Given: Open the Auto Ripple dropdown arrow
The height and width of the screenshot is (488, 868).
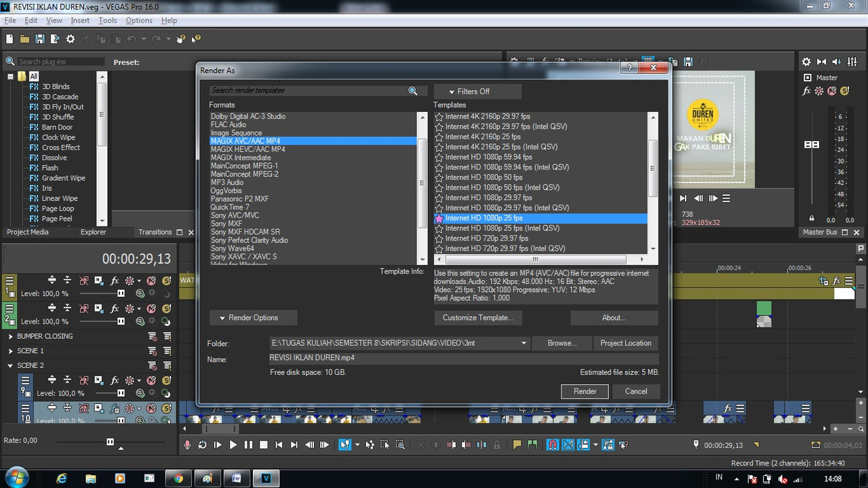Looking at the screenshot, I should [595, 445].
